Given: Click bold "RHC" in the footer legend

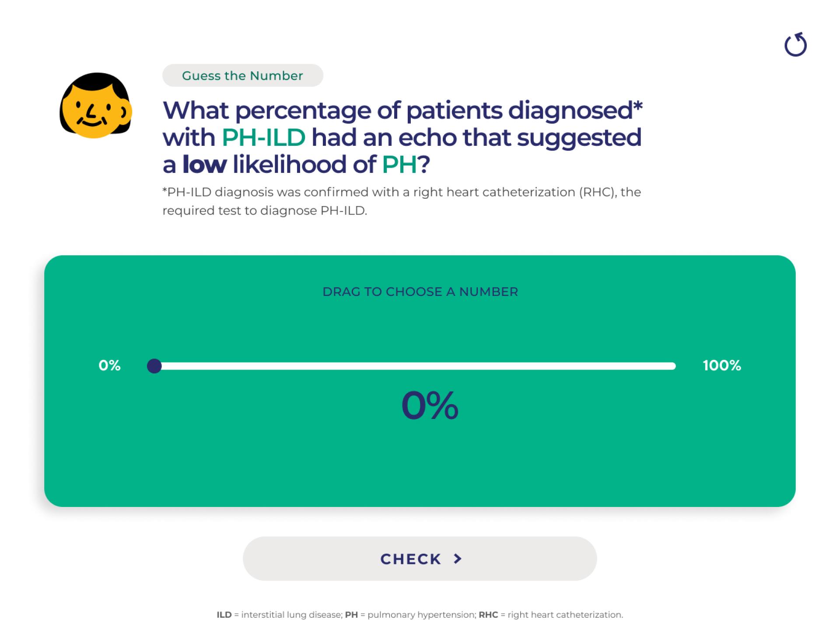Looking at the screenshot, I should point(488,615).
